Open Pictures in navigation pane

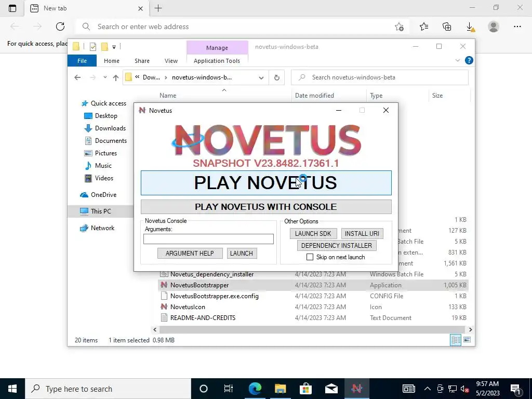point(101,153)
